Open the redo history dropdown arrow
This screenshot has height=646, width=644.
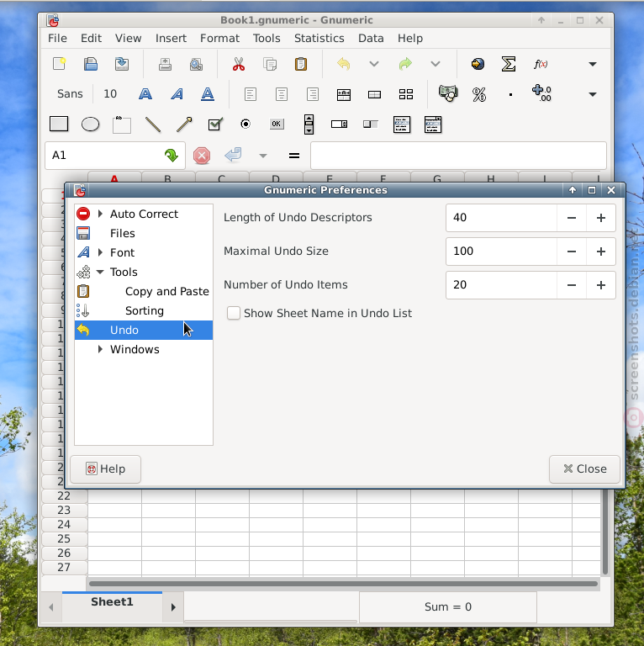pyautogui.click(x=435, y=64)
